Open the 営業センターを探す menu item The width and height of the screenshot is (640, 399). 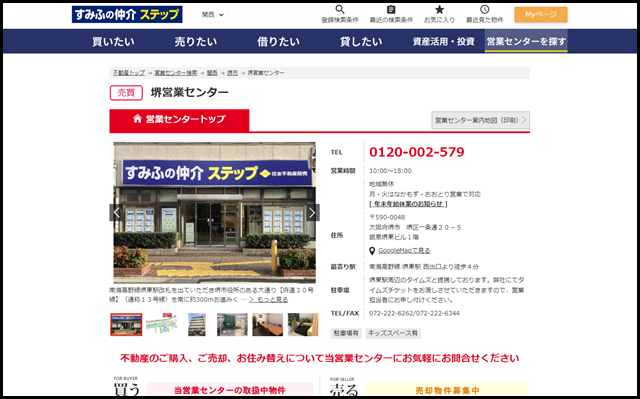(x=526, y=41)
